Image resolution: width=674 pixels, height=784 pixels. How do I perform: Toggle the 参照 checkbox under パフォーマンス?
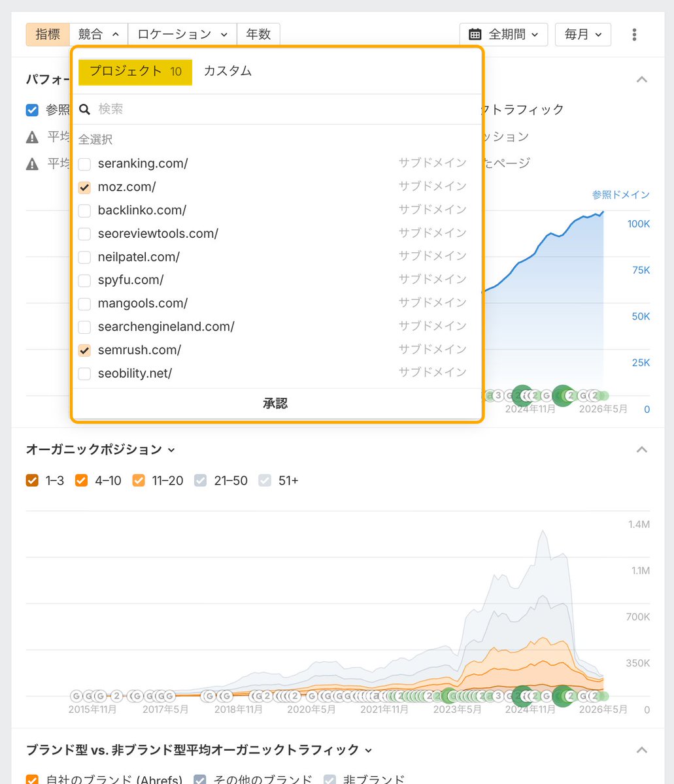coord(32,110)
